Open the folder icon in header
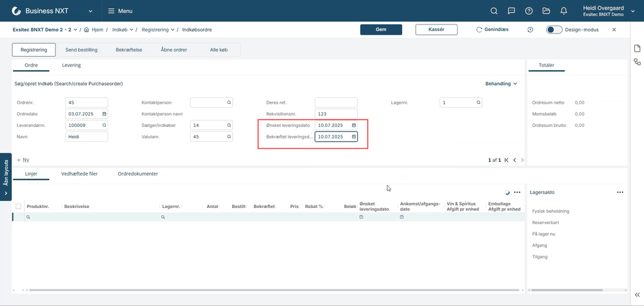The image size is (644, 306). coord(546,11)
